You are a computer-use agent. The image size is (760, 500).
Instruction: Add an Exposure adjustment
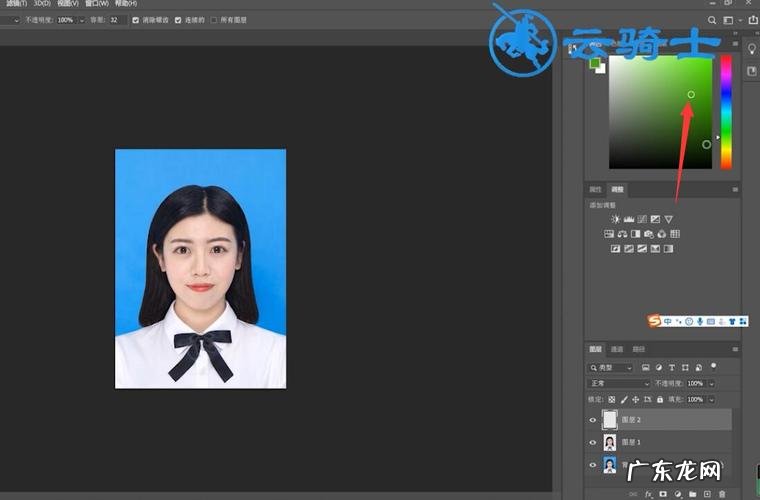click(x=655, y=219)
